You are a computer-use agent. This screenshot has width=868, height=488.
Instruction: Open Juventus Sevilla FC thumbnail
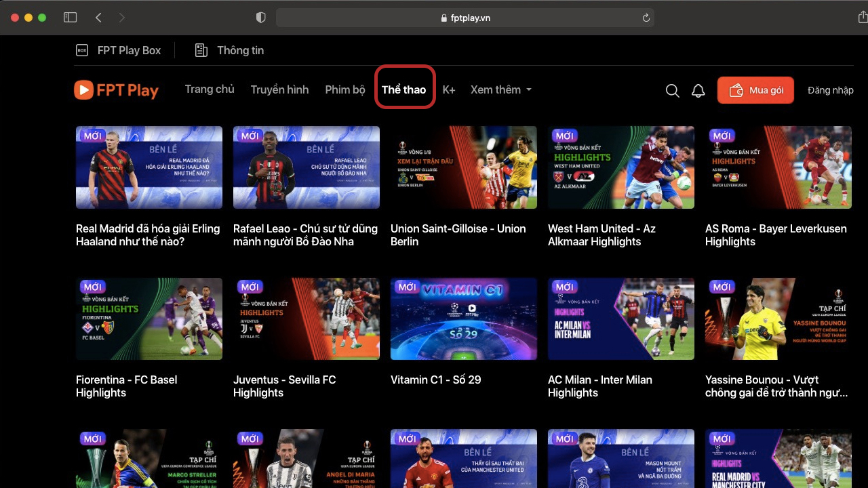(x=307, y=319)
